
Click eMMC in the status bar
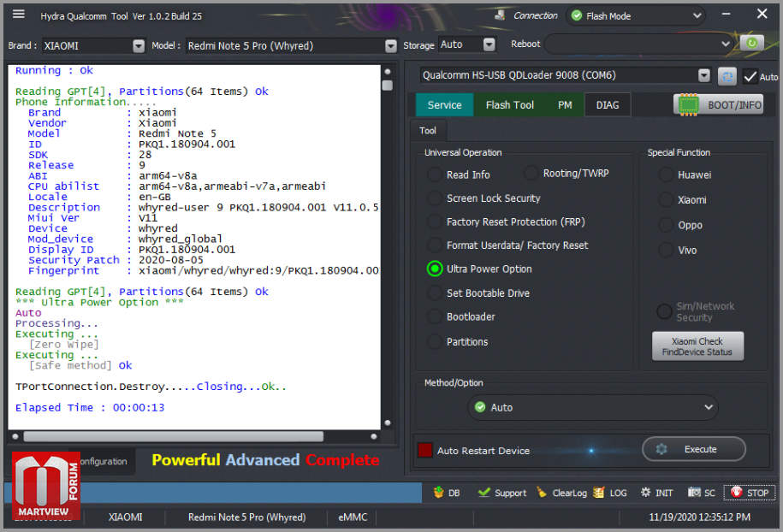click(353, 517)
